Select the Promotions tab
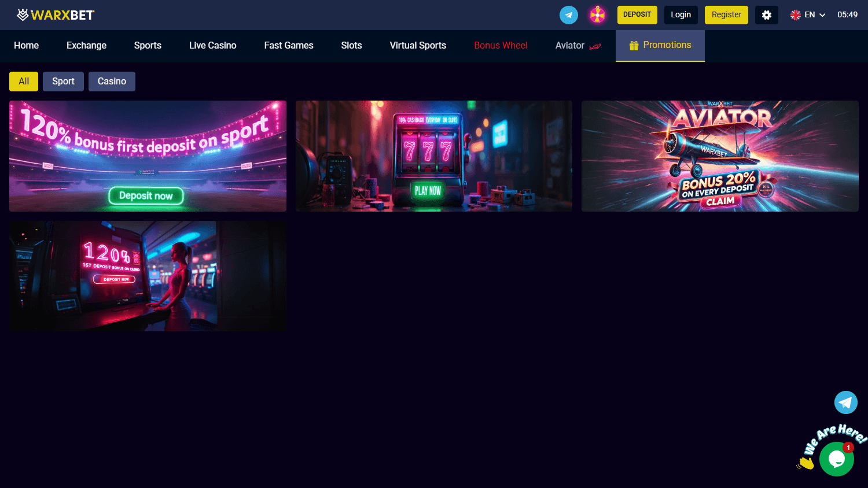This screenshot has width=868, height=488. point(660,46)
